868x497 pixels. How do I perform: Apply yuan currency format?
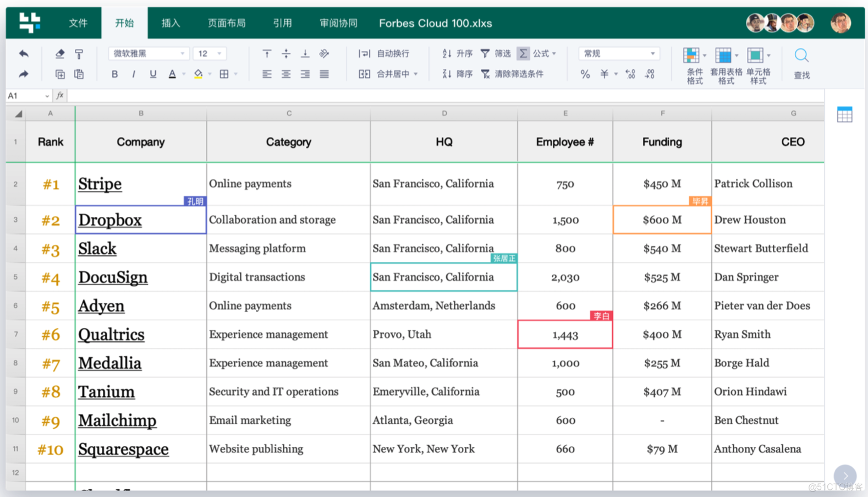(x=604, y=74)
